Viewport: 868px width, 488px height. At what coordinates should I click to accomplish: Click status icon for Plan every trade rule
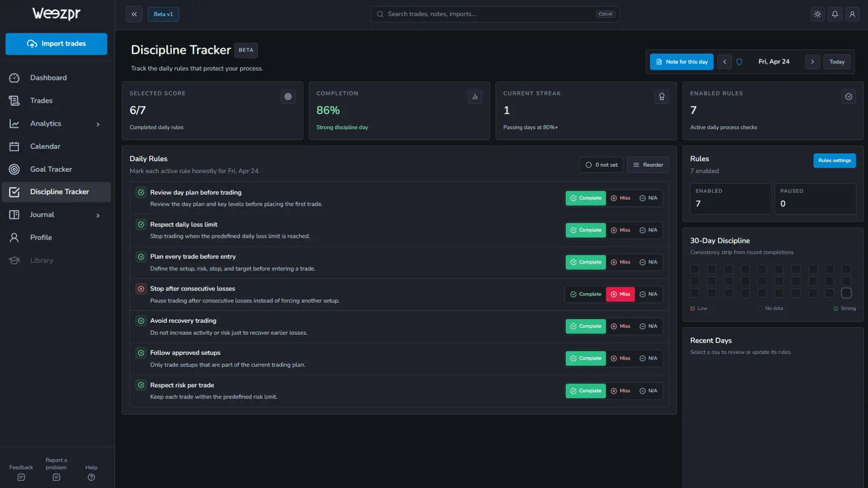[x=141, y=257]
